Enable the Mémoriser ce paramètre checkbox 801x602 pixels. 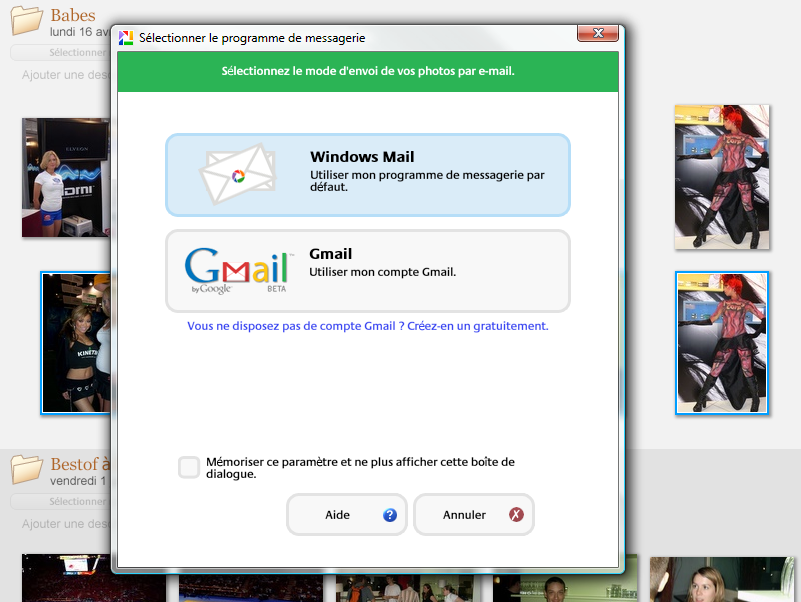189,468
